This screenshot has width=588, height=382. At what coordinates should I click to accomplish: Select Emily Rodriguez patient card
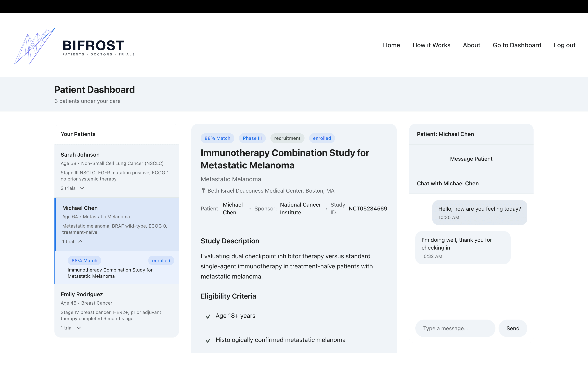click(117, 311)
